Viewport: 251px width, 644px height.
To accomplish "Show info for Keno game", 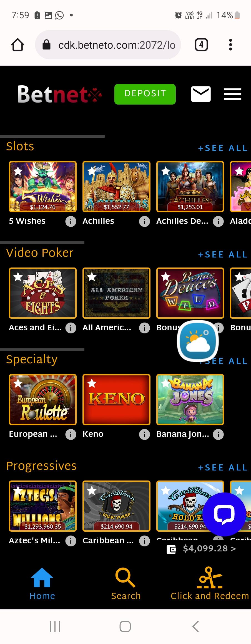I will pyautogui.click(x=144, y=434).
